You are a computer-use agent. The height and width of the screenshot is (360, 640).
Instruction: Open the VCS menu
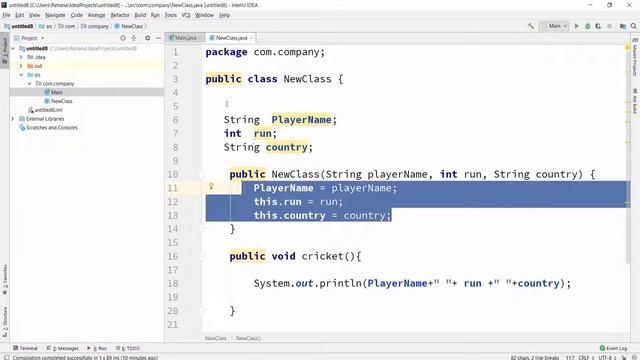[x=186, y=15]
